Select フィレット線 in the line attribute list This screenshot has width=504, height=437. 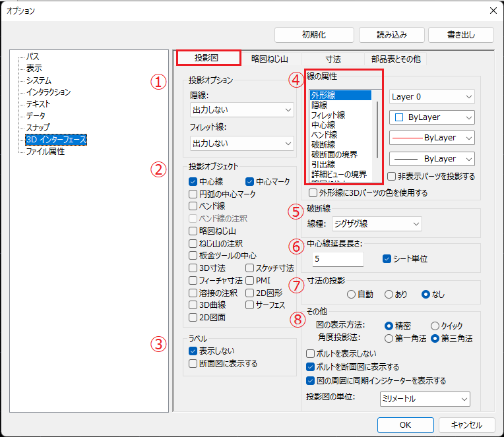[328, 115]
